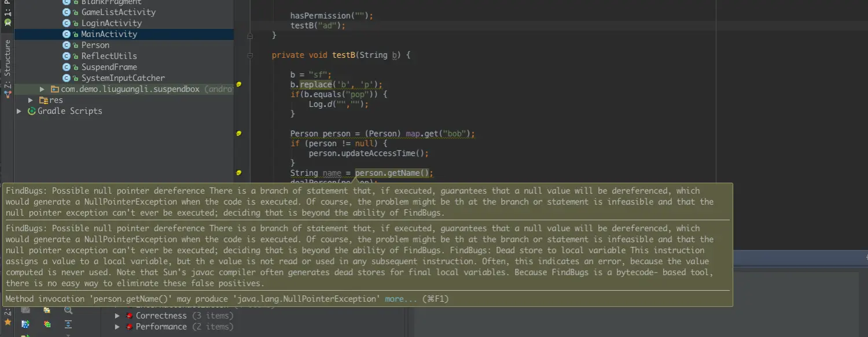This screenshot has height=337, width=868.
Task: Expand the Correctness bug category
Action: [x=117, y=316]
